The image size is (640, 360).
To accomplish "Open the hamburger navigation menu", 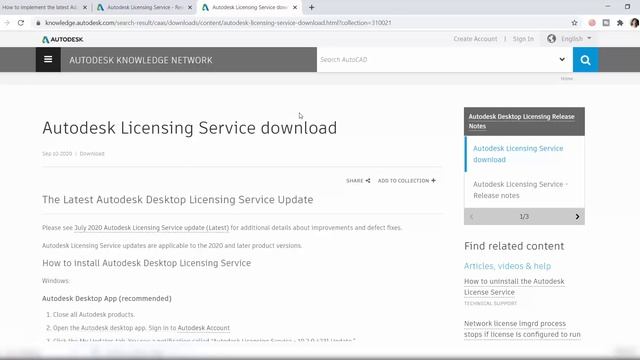I will [48, 60].
